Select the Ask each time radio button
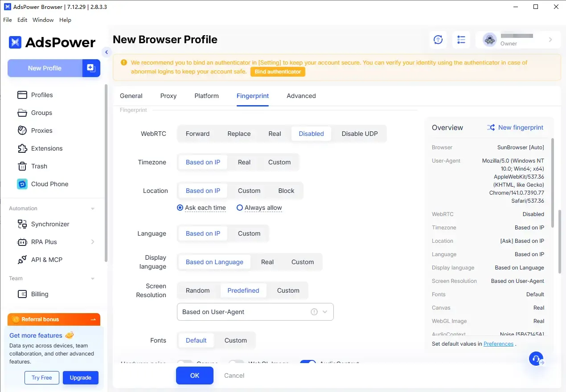This screenshot has width=566, height=392. 180,208
